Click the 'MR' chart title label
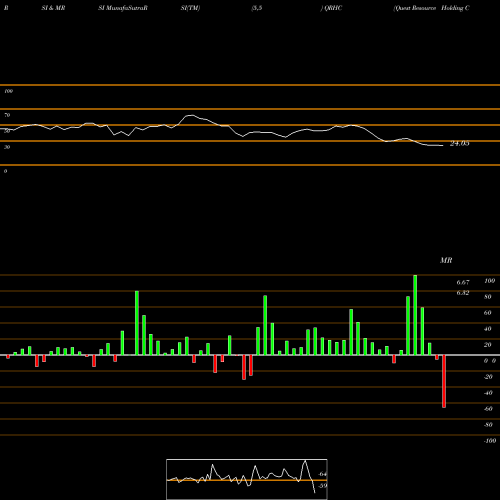Image resolution: width=500 pixels, height=500 pixels. (x=446, y=260)
